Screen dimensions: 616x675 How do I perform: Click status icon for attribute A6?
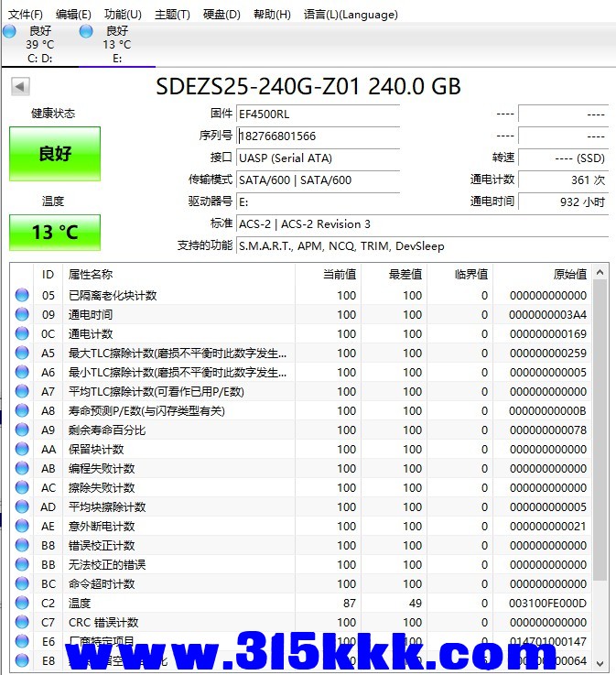pos(22,373)
